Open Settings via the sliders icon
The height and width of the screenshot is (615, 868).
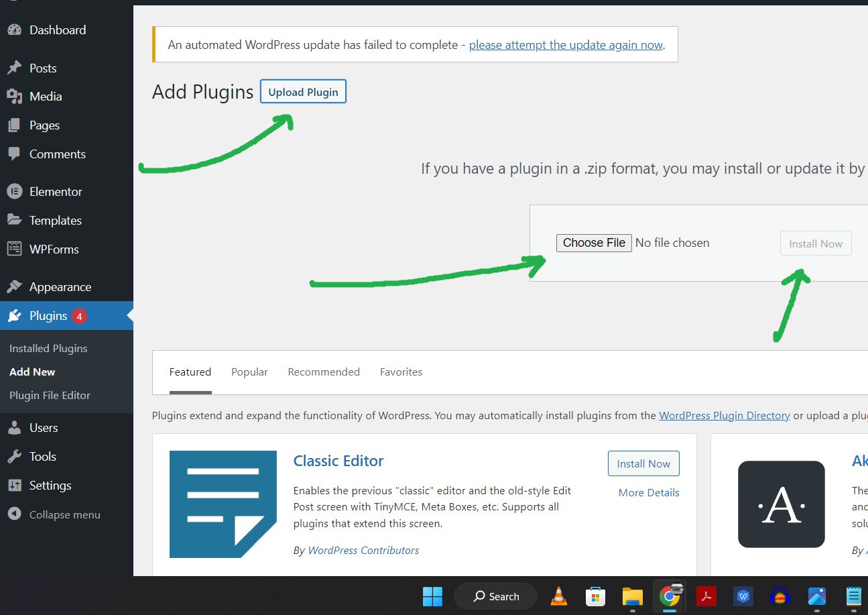click(x=14, y=486)
